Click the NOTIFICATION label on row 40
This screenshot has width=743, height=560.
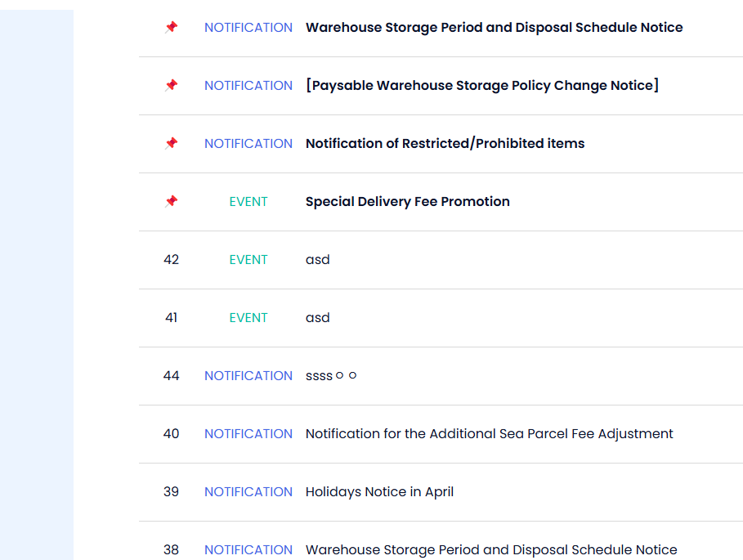click(x=248, y=434)
